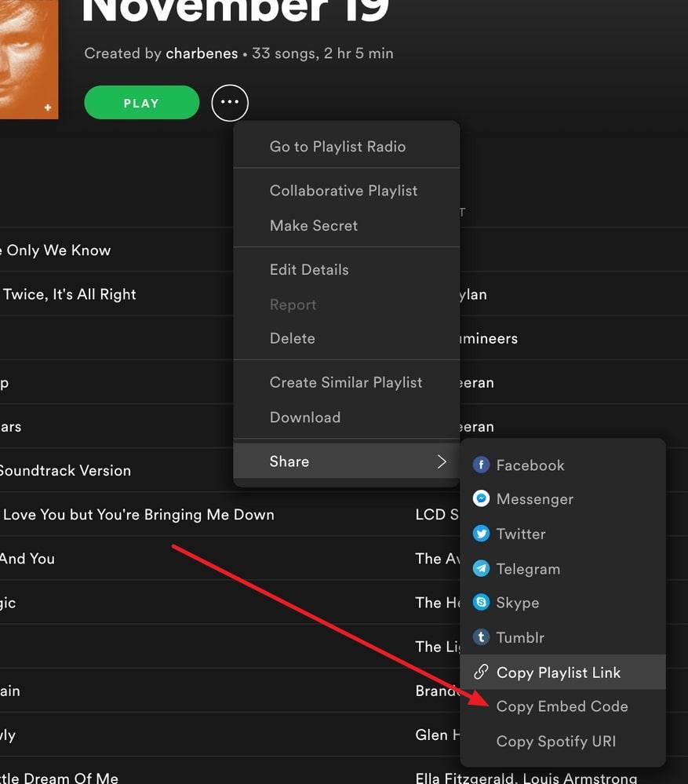Image resolution: width=688 pixels, height=784 pixels.
Task: Select track ending 'Only We Know'
Action: coord(55,250)
